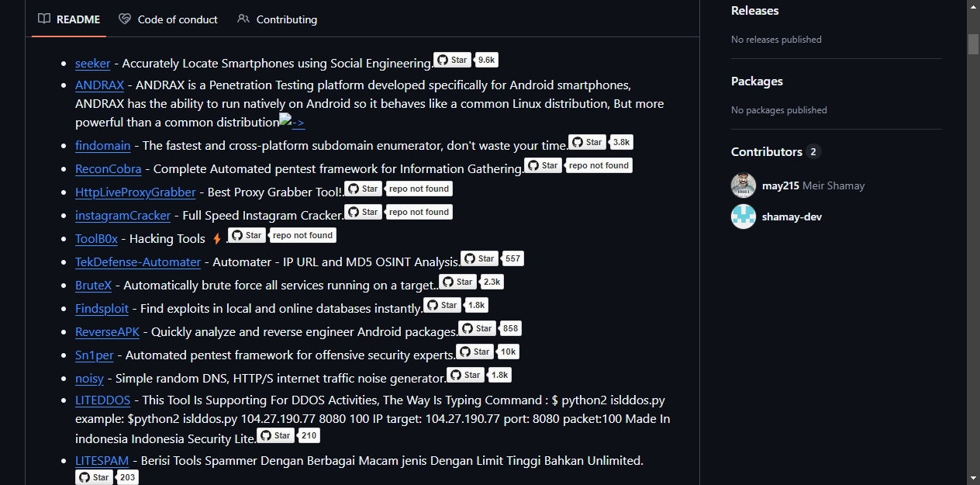980x485 pixels.
Task: Click the 9.6k star count for seeker
Action: 486,60
